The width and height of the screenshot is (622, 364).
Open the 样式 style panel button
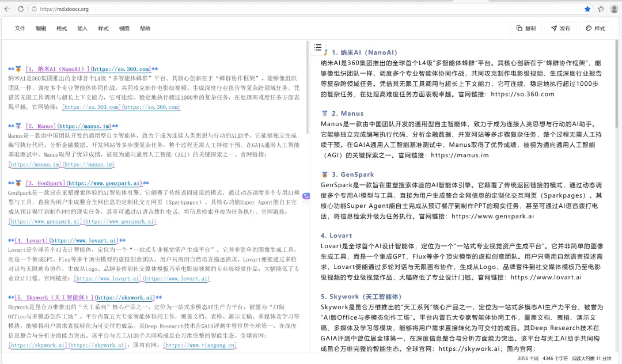596,28
